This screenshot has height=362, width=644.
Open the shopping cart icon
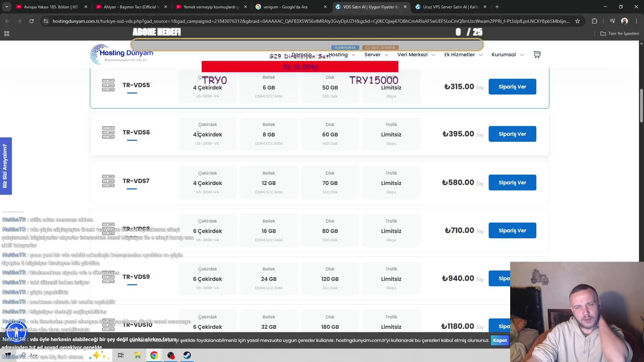point(537,54)
